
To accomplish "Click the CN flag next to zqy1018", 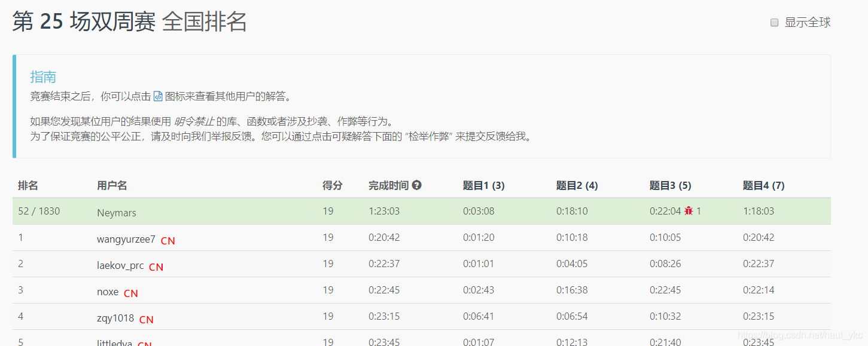I will coord(146,319).
